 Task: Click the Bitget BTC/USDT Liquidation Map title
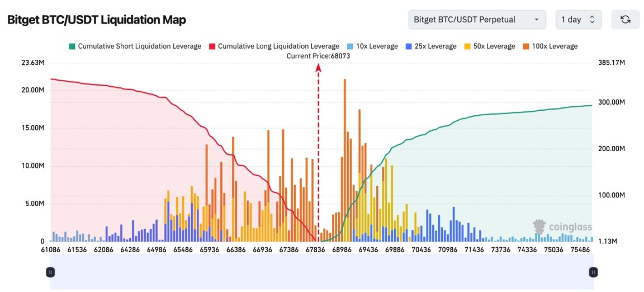96,20
